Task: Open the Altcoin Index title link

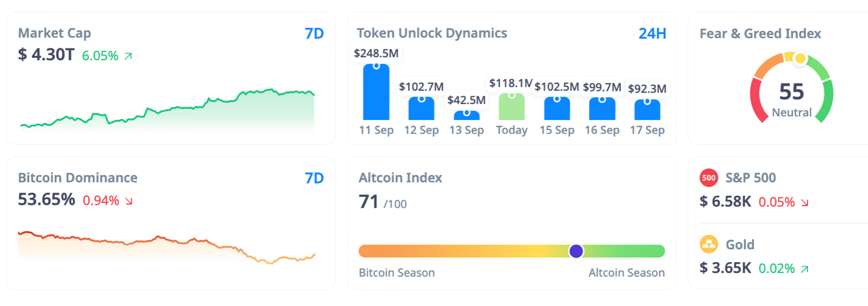Action: 400,178
